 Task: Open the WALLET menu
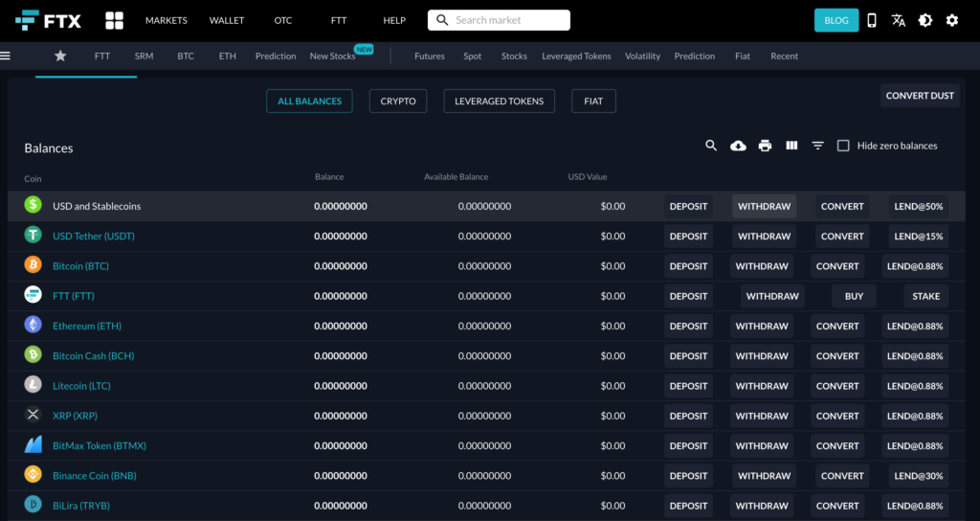point(226,20)
